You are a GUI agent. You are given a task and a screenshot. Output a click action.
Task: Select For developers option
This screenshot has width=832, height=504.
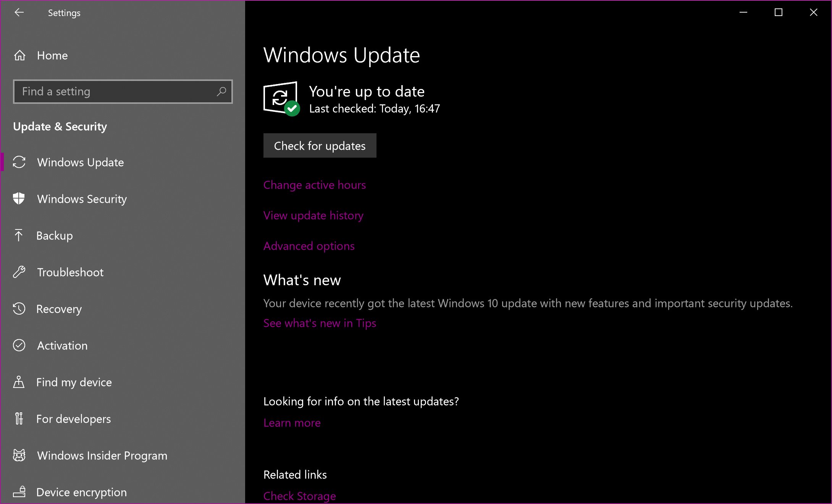123,419
